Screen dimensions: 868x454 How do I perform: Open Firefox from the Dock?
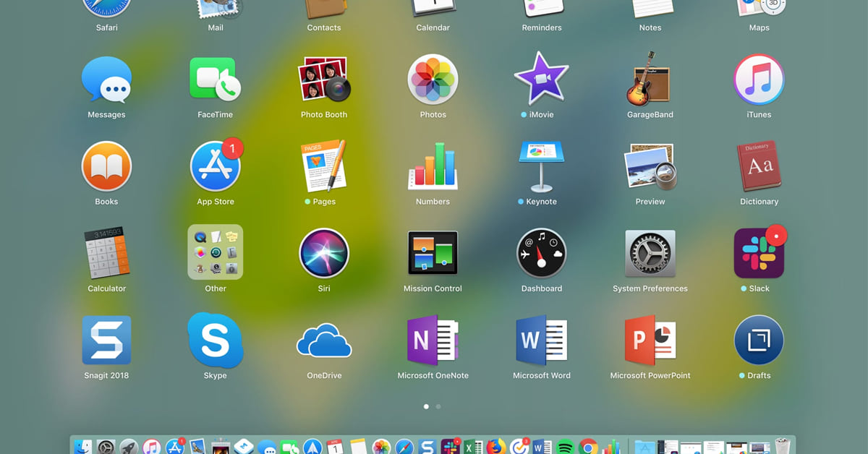(x=495, y=447)
